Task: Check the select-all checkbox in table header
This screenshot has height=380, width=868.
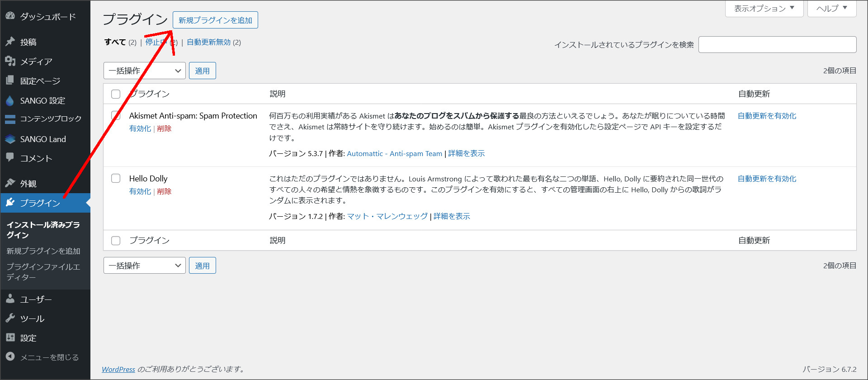Action: (116, 94)
